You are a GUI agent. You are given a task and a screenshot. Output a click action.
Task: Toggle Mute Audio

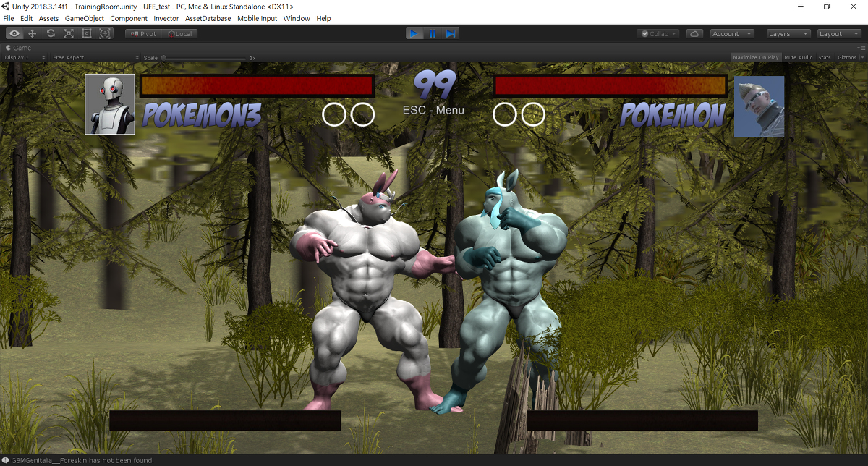coord(799,57)
